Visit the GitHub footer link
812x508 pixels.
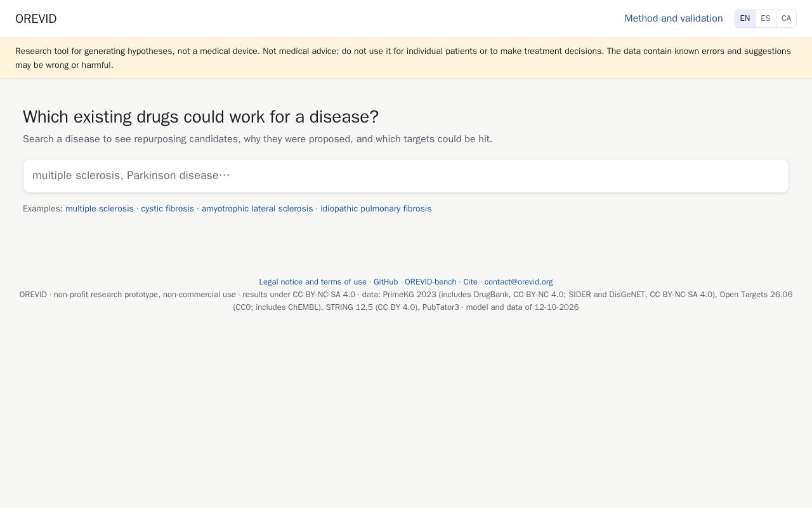tap(386, 282)
